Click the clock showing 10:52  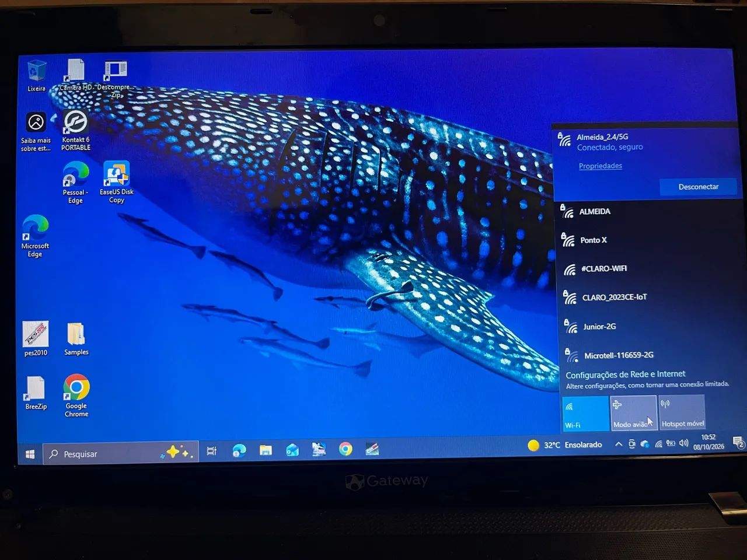click(708, 442)
